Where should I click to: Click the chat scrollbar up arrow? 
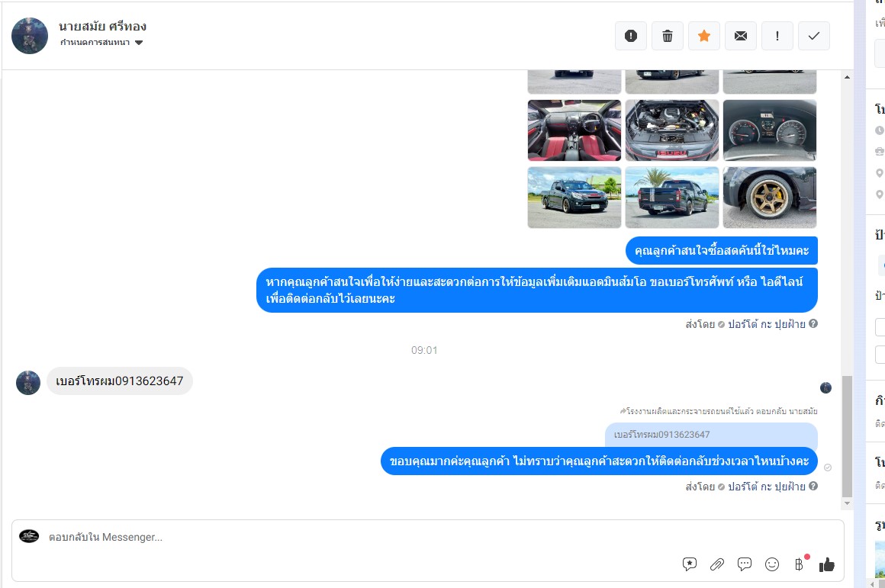(847, 77)
